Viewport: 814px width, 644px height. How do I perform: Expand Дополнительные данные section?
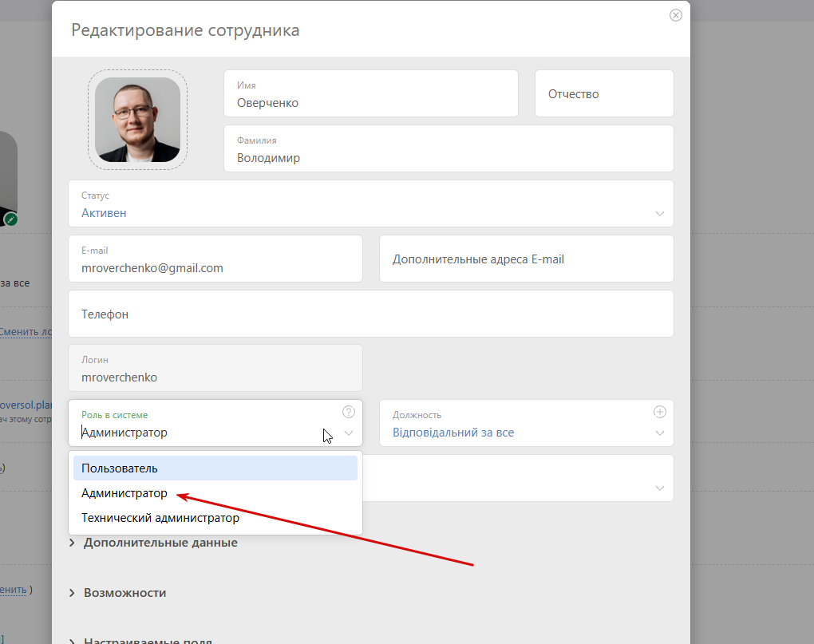154,543
